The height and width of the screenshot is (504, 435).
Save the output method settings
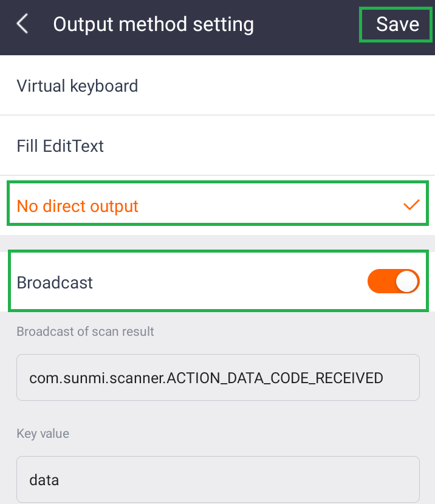tap(397, 24)
